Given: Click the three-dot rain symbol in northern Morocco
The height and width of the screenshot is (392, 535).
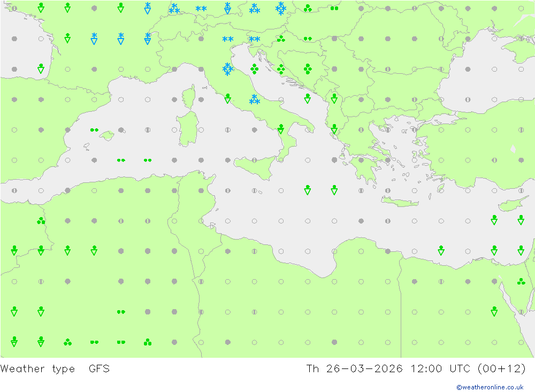Looking at the screenshot, I should 41,221.
